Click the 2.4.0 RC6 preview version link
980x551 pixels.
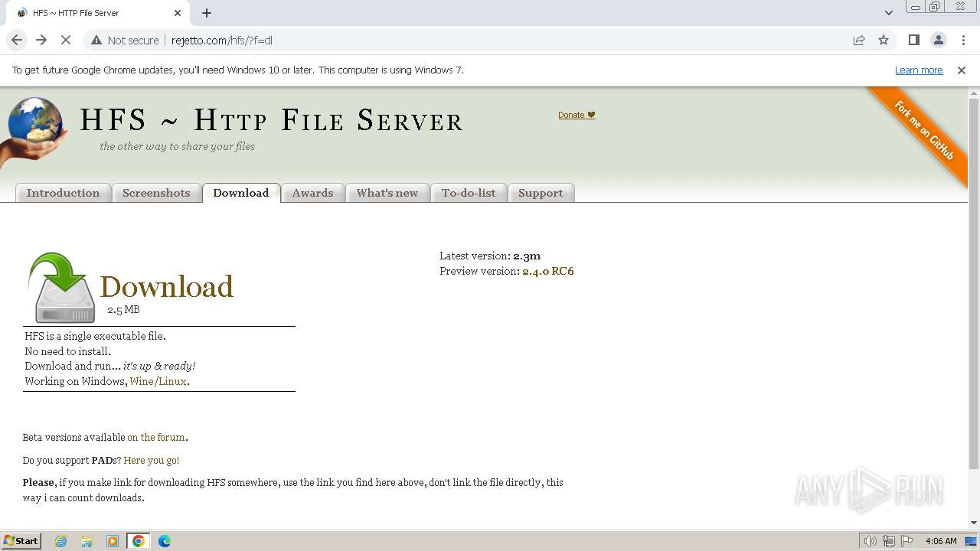click(x=548, y=271)
